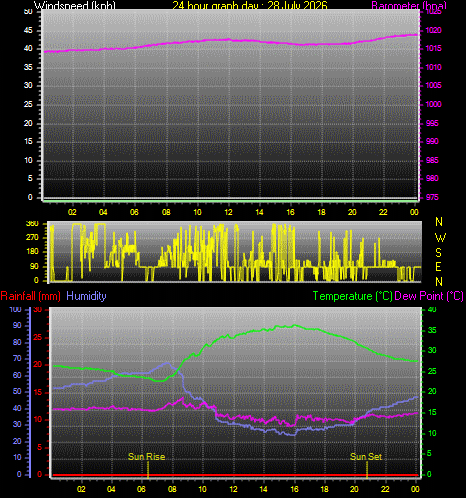The height and width of the screenshot is (498, 466).
Task: Click humidity axis value "60"
Action: (x=17, y=375)
